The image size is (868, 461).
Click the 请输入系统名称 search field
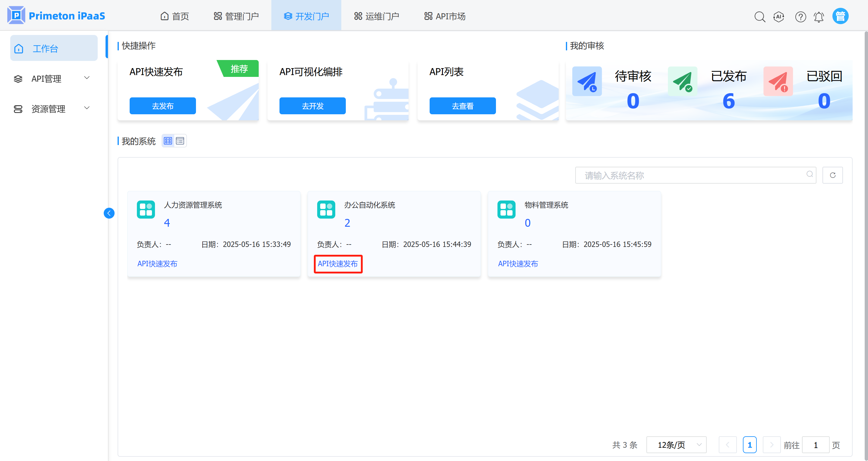(x=691, y=175)
